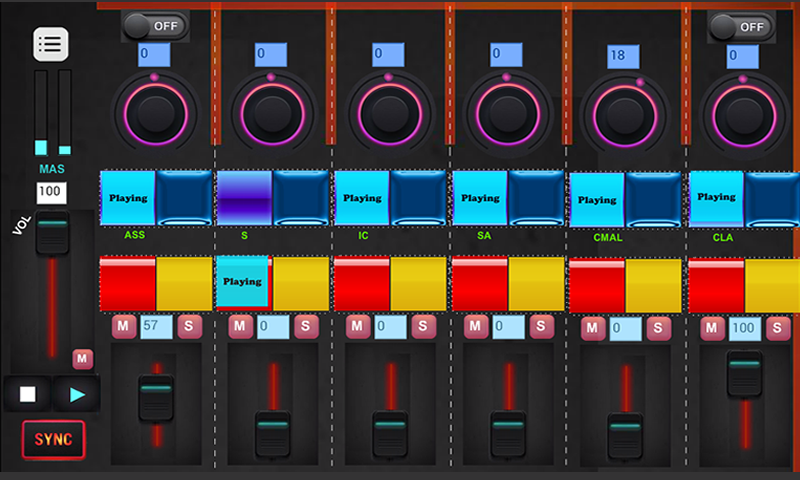Tap the yellow pad in ASS channel
Viewport: 800px width, 480px height.
coord(184,284)
